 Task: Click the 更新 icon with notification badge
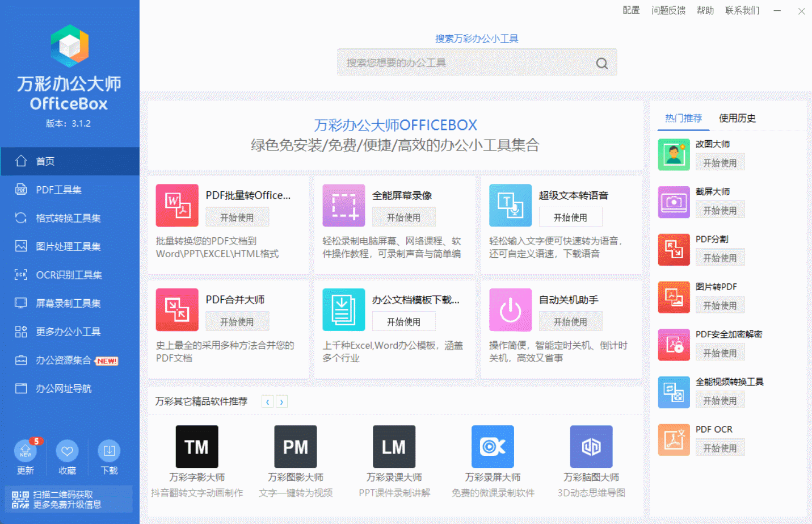[25, 452]
